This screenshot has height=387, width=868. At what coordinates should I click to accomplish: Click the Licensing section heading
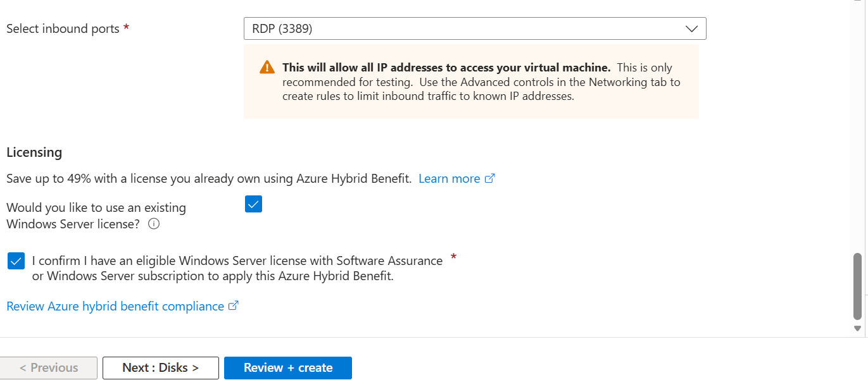coord(34,152)
